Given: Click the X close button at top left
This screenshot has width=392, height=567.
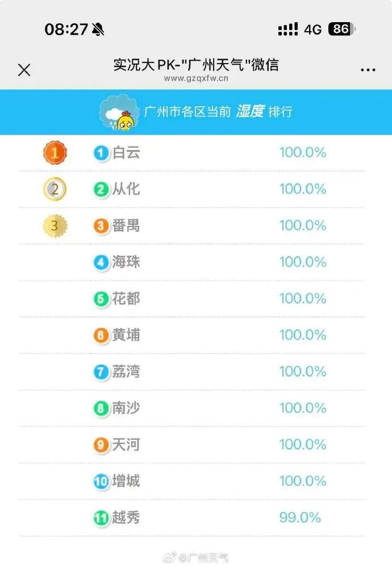Looking at the screenshot, I should [24, 69].
